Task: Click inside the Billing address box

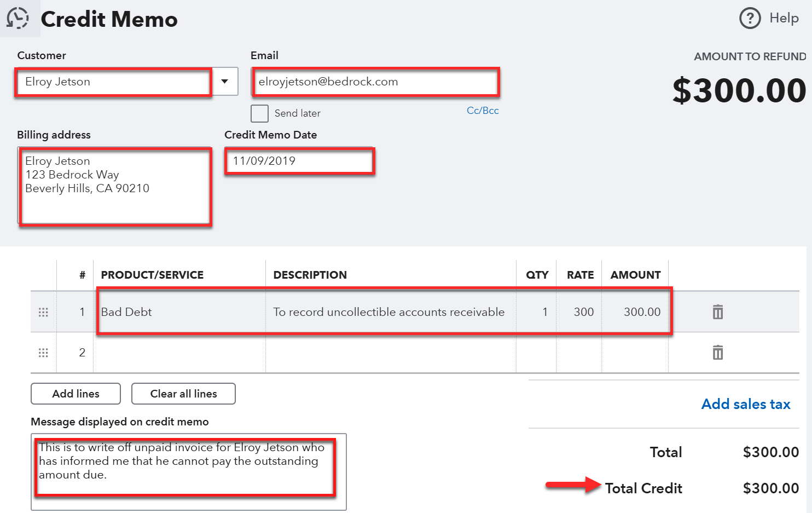Action: click(115, 186)
